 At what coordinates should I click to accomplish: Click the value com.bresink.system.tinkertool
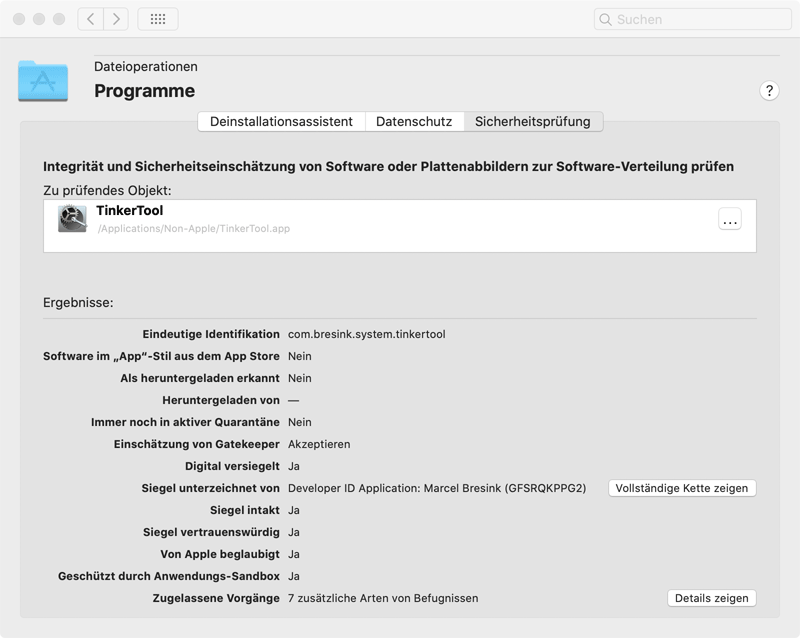[x=366, y=334]
